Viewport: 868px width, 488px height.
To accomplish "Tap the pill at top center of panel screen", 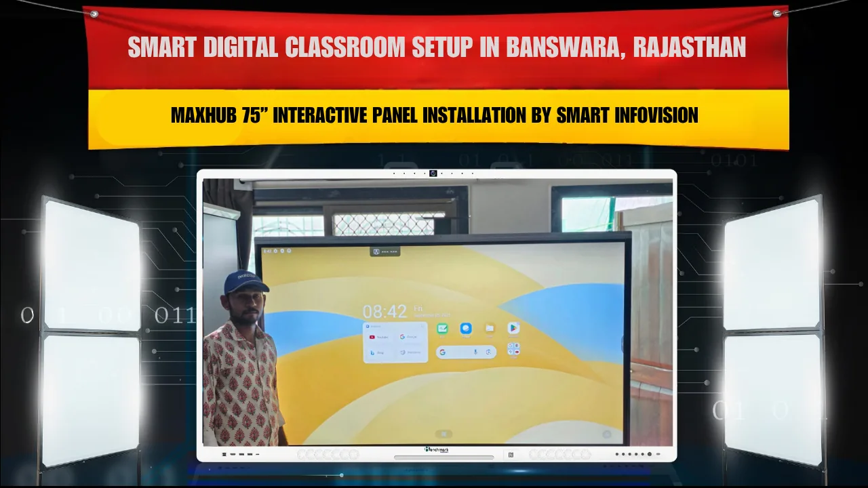I will click(x=384, y=251).
